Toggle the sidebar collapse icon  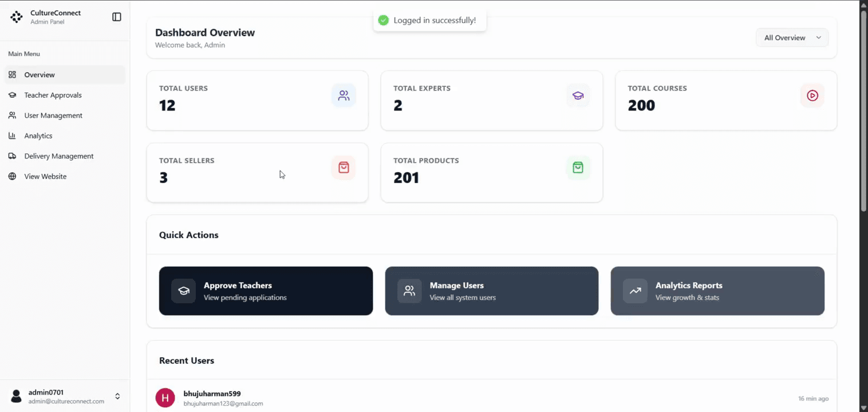point(117,17)
